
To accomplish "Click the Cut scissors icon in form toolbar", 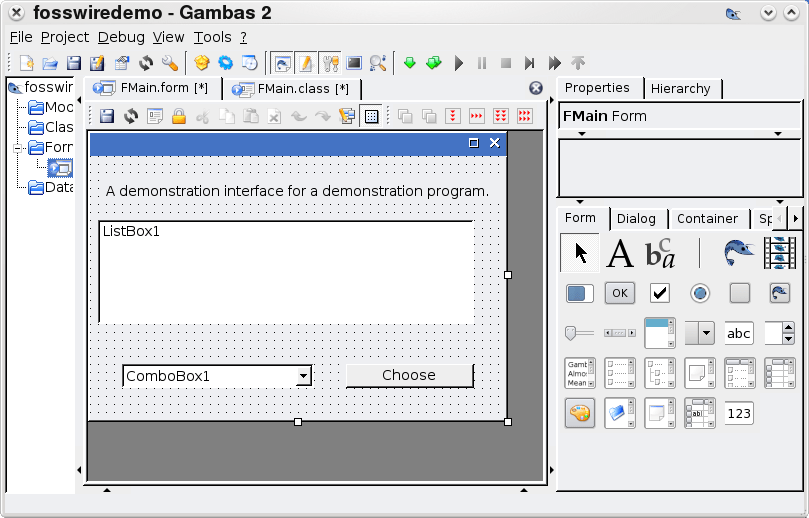I will coord(203,116).
